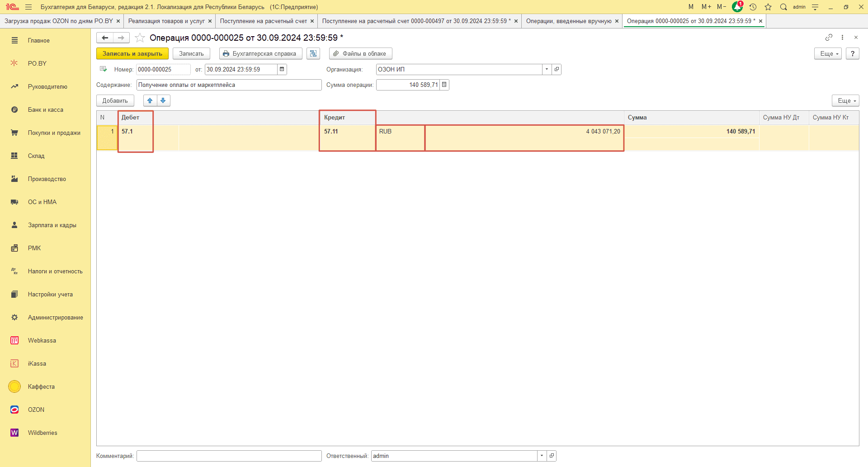868x467 pixels.
Task: Navigate forward with the right arrow button
Action: click(x=121, y=38)
